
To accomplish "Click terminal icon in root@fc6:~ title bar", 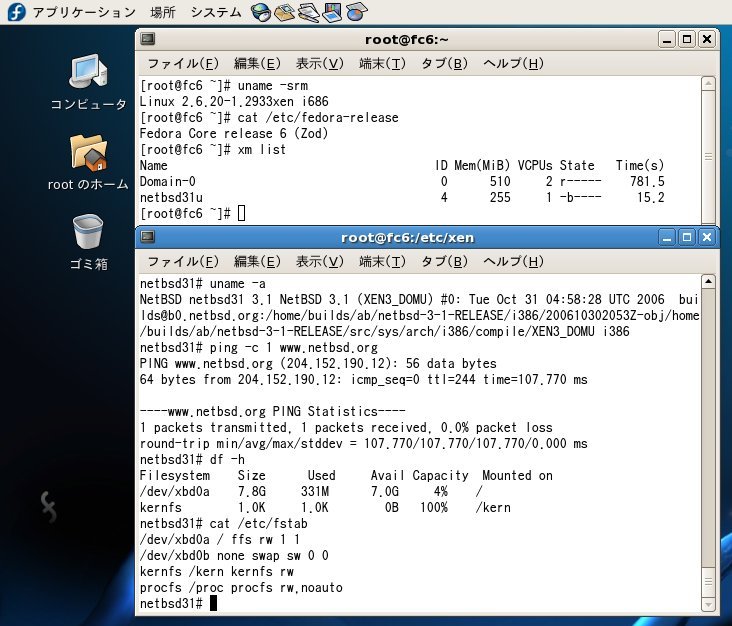I will click(x=148, y=39).
